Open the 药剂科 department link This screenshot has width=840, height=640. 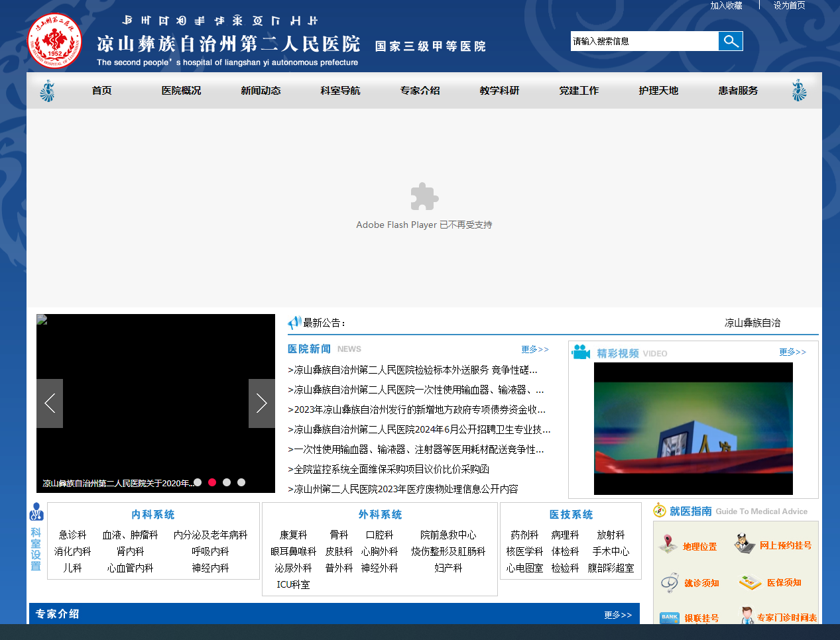coord(524,535)
